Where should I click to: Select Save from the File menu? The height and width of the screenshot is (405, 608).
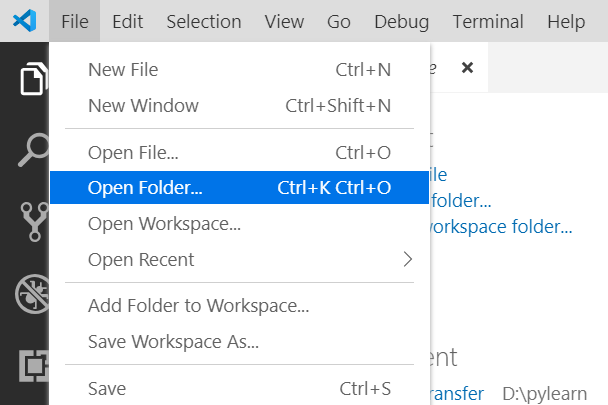pyautogui.click(x=240, y=388)
